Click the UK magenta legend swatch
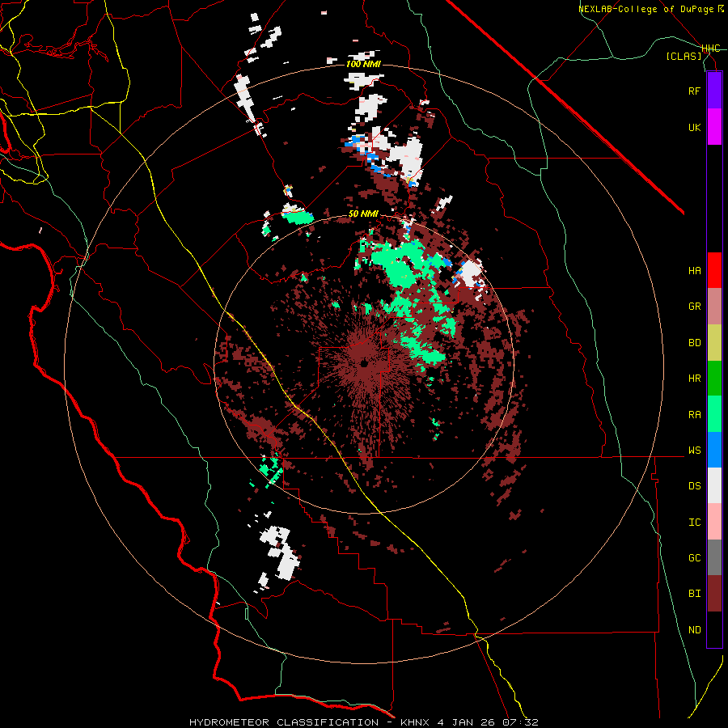 tap(714, 127)
